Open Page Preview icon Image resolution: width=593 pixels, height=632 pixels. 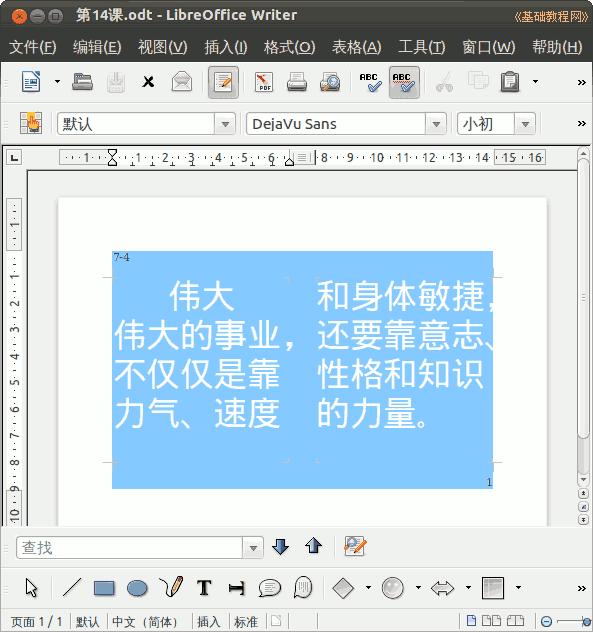330,82
